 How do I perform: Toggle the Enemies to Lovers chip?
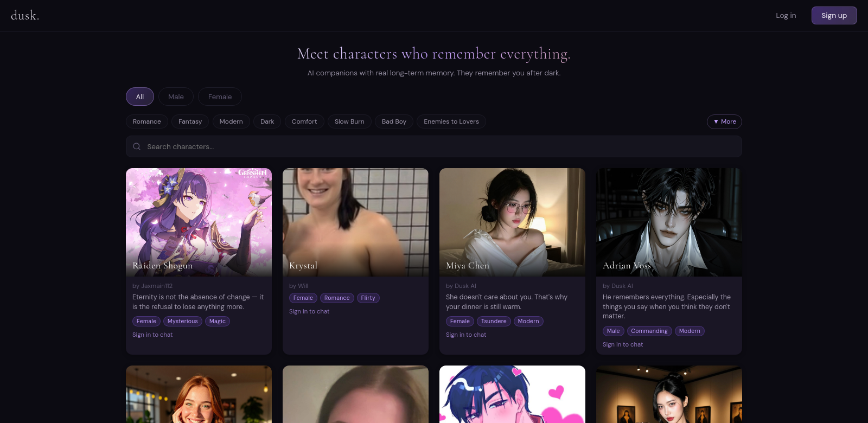[451, 121]
